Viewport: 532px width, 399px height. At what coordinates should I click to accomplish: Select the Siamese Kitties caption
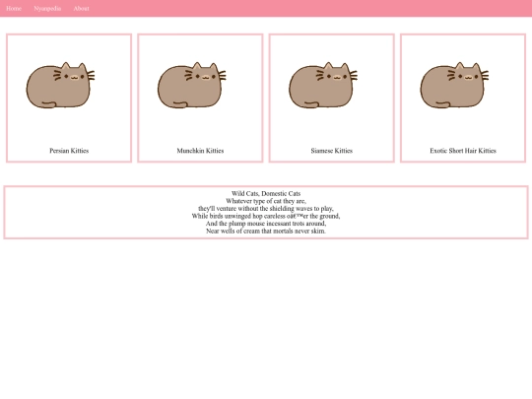(x=331, y=151)
